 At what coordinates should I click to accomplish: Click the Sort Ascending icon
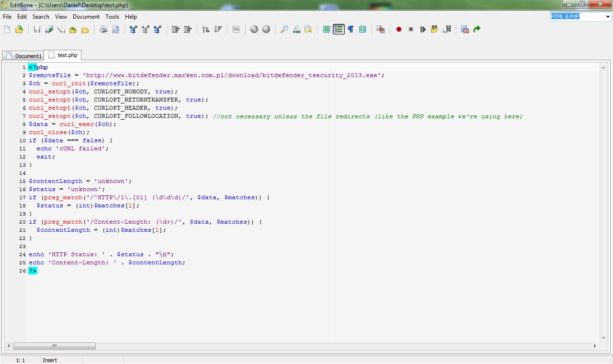206,29
